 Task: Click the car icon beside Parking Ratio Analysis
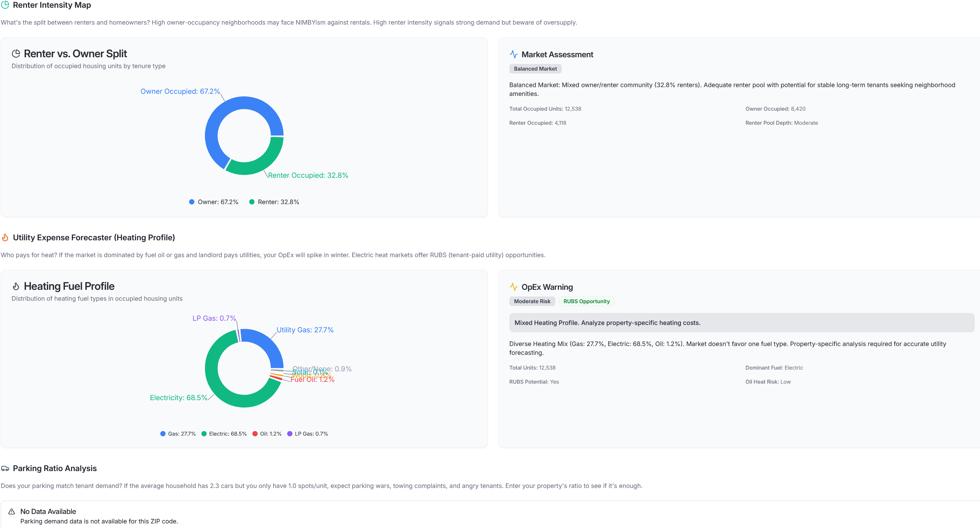[x=5, y=468]
